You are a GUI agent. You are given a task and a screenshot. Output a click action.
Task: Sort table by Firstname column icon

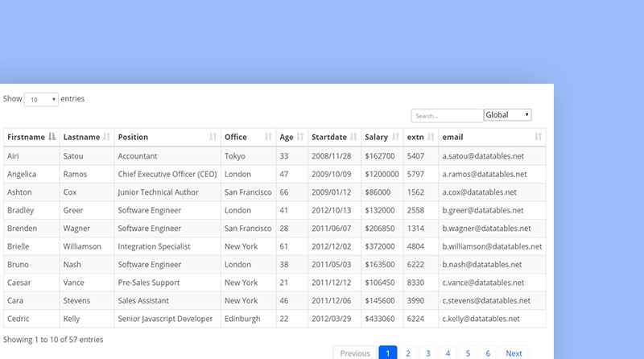(52, 137)
